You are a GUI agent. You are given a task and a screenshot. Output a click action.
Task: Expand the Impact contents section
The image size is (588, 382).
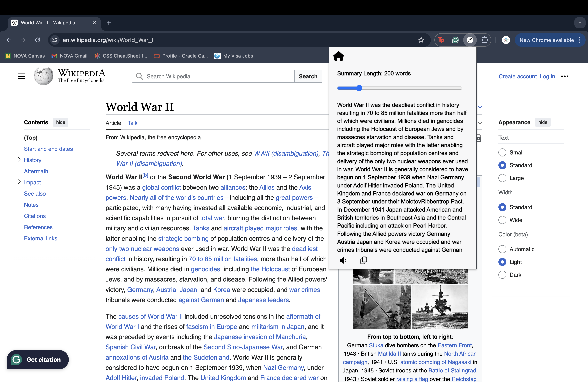[x=19, y=182]
